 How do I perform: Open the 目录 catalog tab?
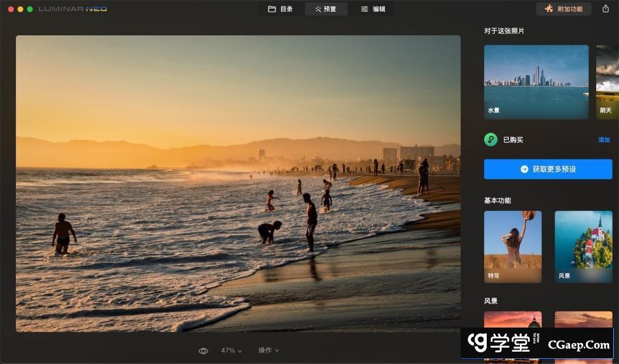(x=280, y=9)
